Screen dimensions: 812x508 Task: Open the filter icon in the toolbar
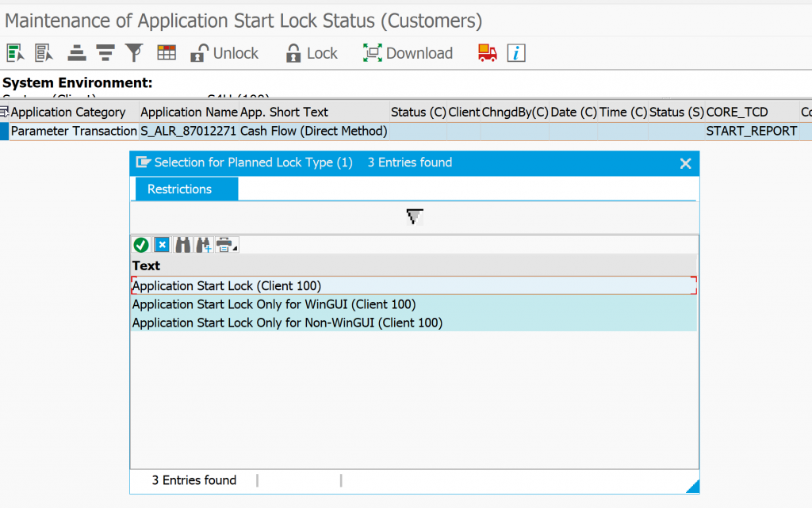coord(134,52)
